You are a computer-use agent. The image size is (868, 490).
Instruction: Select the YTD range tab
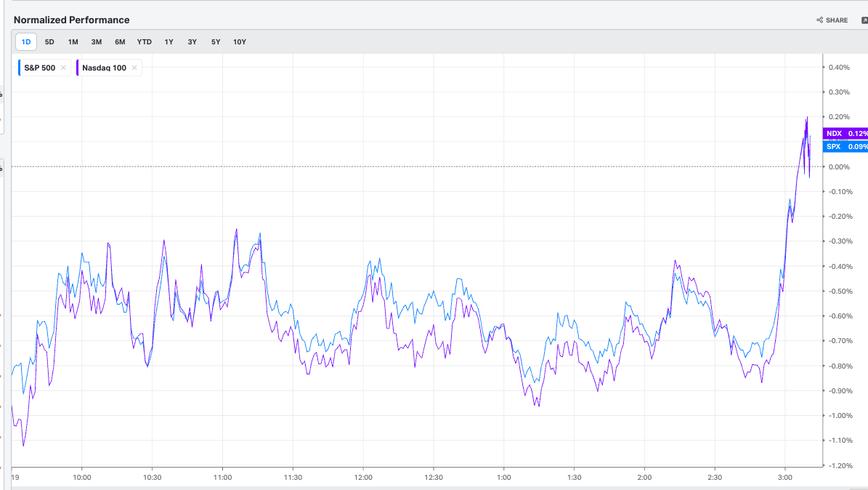tap(145, 42)
